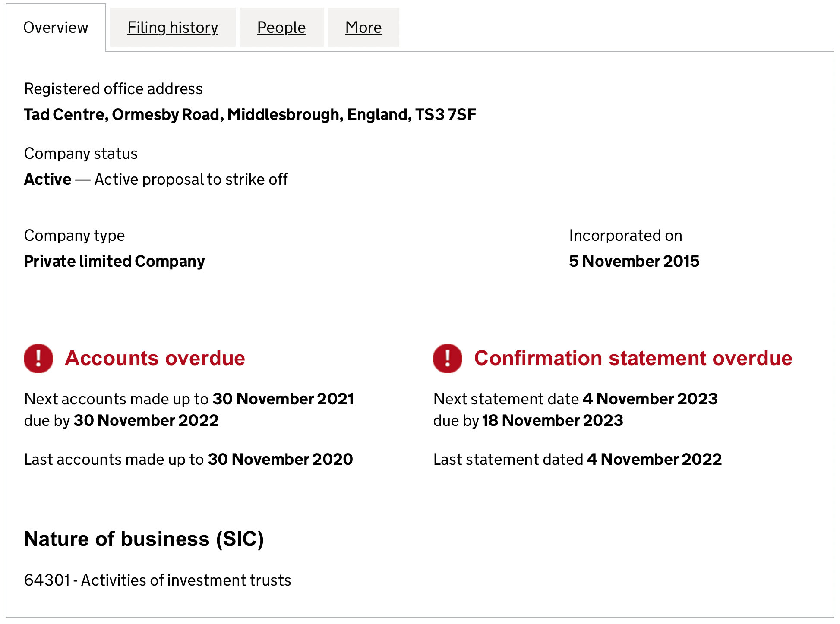Viewport: 840px width, 624px height.
Task: Click the Confirmation statement overdue heading
Action: point(633,358)
